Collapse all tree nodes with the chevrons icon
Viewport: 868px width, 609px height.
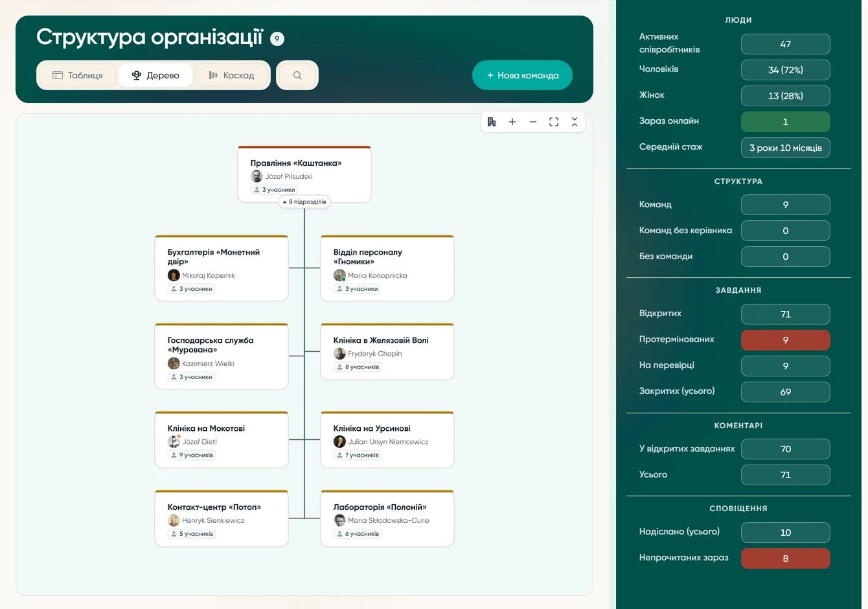coord(575,122)
